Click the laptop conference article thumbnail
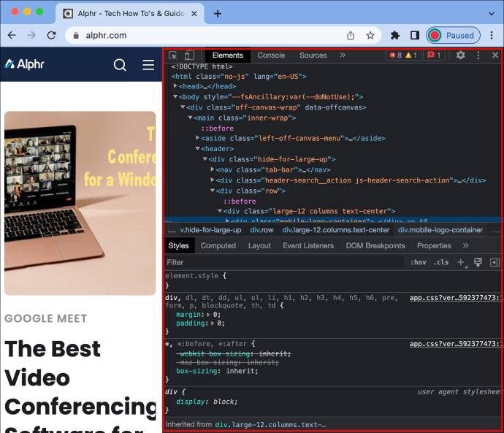The width and height of the screenshot is (504, 433). (x=80, y=203)
